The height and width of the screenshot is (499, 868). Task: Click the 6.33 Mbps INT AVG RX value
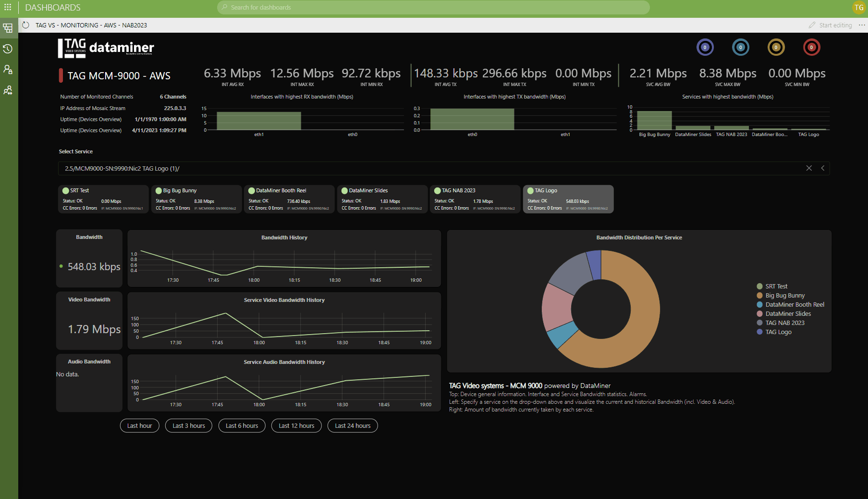(x=232, y=73)
